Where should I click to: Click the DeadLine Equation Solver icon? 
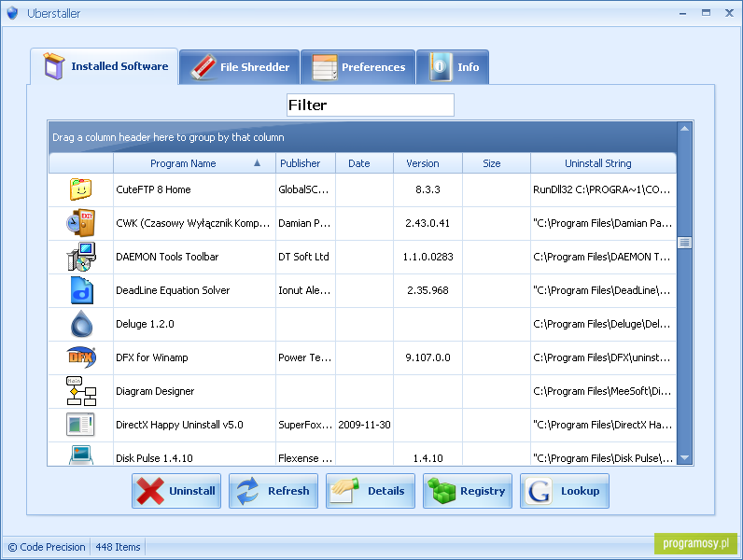[81, 290]
